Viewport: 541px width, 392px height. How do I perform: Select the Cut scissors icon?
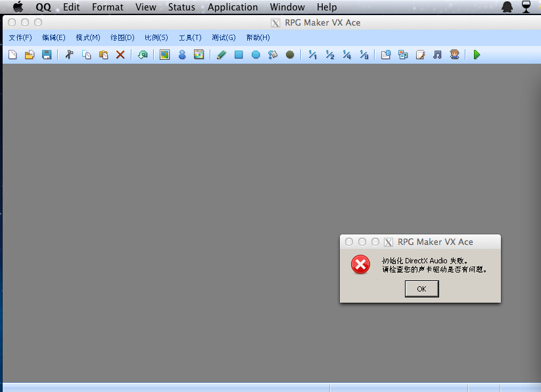coord(69,54)
